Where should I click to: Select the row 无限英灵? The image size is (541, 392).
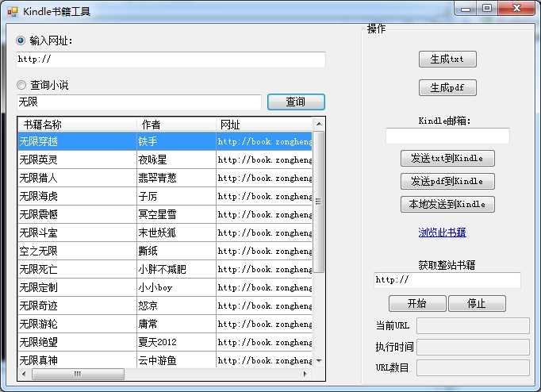(x=165, y=159)
